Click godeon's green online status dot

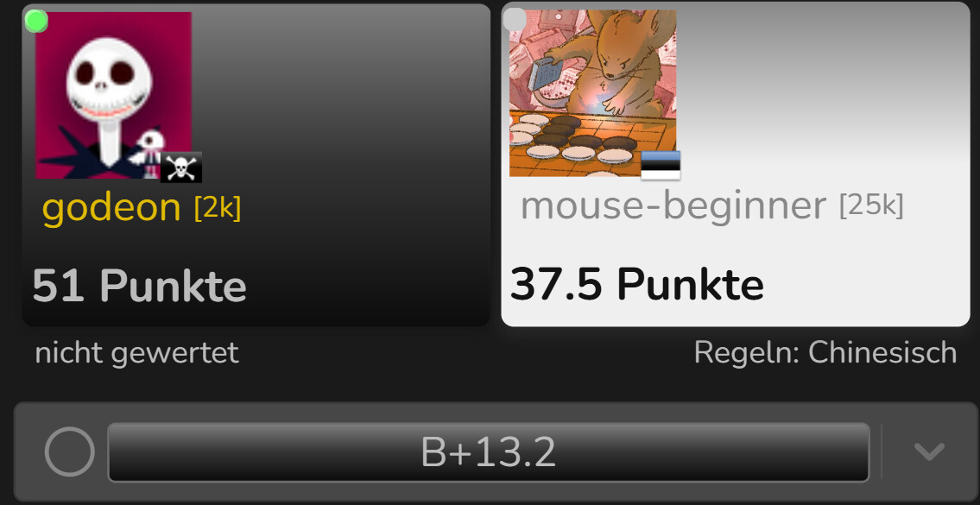tap(36, 22)
